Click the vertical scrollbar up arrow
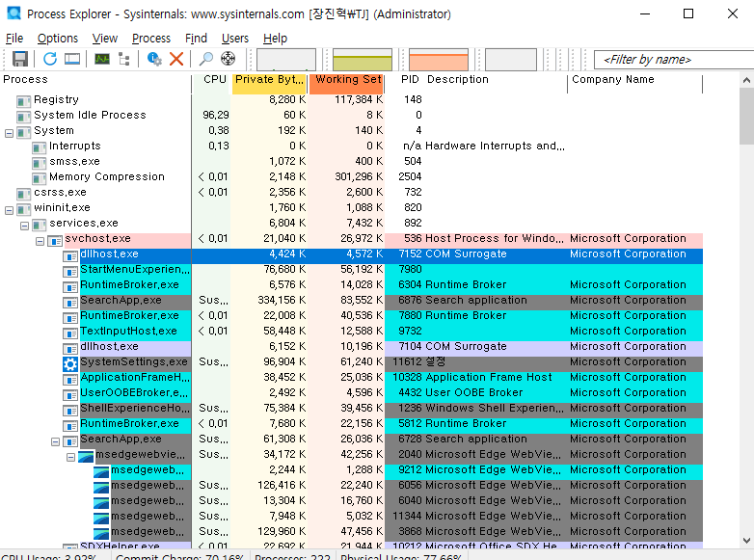Image resolution: width=754 pixels, height=560 pixels. coord(746,80)
